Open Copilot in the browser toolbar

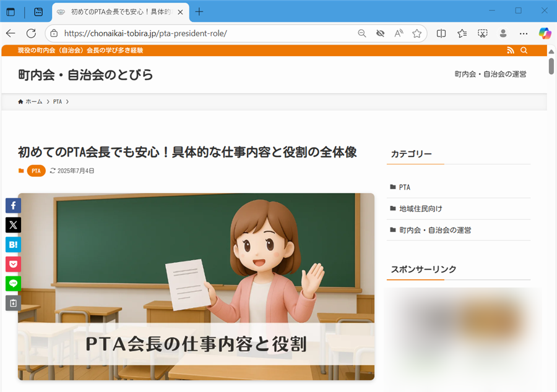[544, 33]
